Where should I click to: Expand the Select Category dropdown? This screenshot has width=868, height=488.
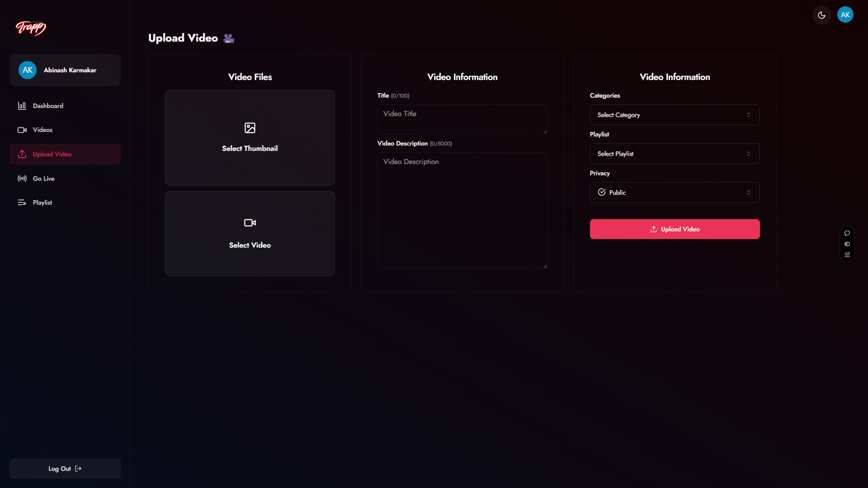coord(675,115)
